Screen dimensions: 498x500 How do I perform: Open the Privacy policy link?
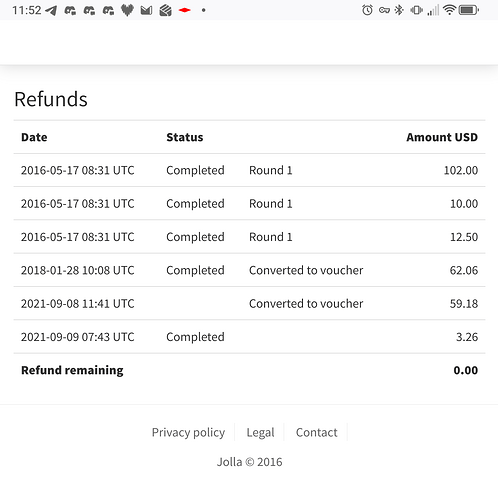coord(188,432)
